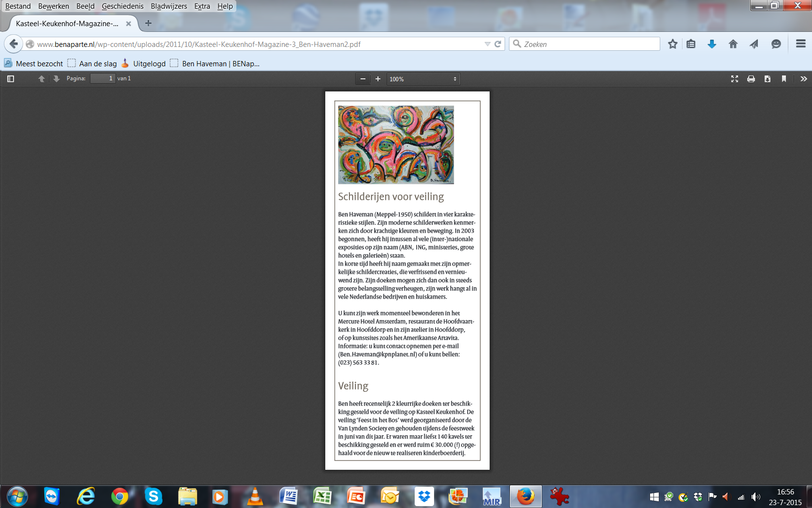Download the PDF document
The height and width of the screenshot is (508, 812).
click(x=768, y=79)
